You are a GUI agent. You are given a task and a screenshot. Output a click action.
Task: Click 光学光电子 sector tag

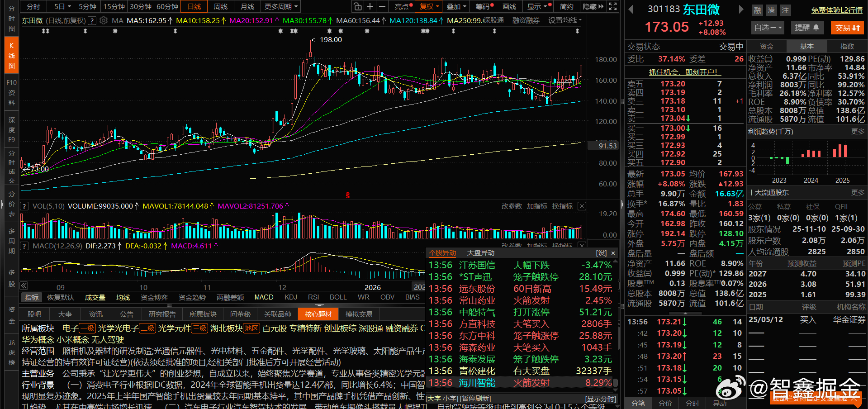tap(119, 328)
